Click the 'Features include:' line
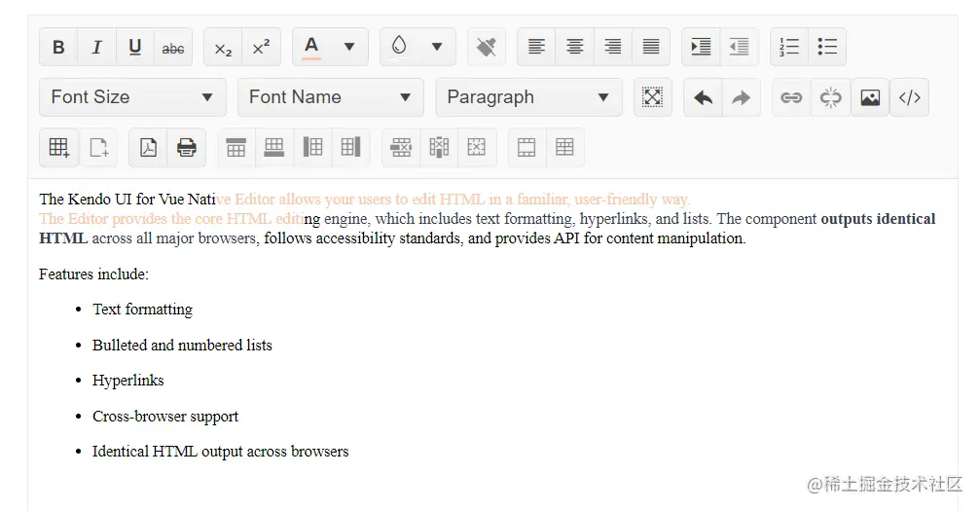980x511 pixels. (93, 274)
